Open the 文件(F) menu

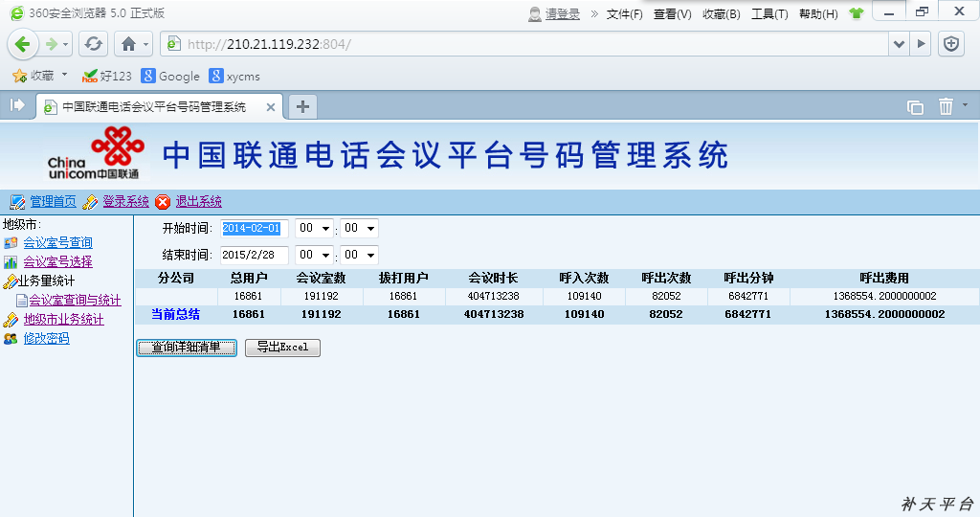tap(624, 13)
